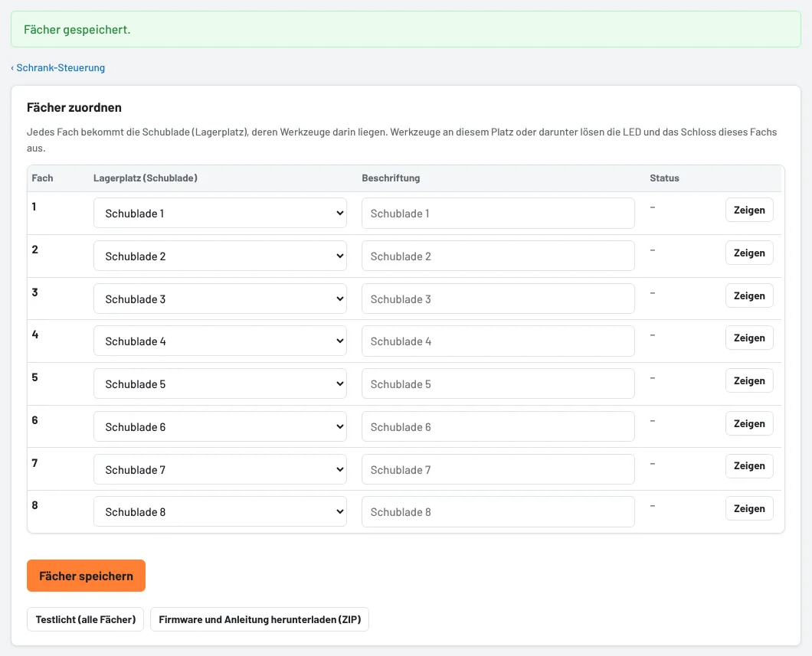The width and height of the screenshot is (812, 656).
Task: Trigger Zeigen for Fach 5
Action: [749, 380]
